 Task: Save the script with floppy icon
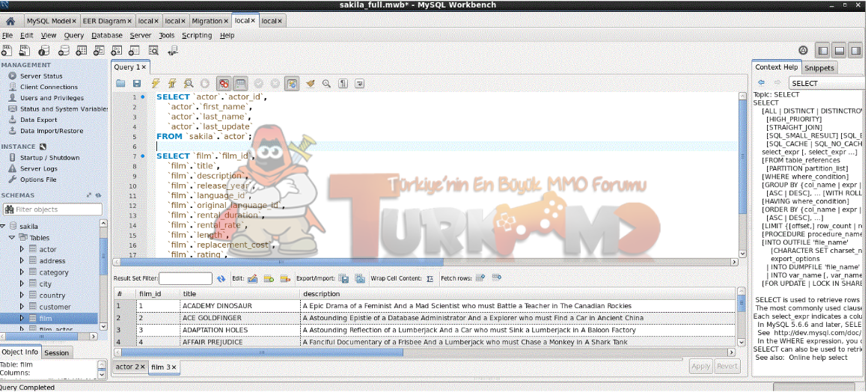(137, 84)
